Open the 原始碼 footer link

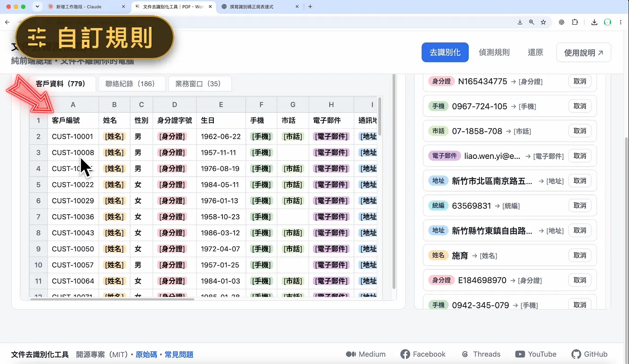(x=146, y=355)
